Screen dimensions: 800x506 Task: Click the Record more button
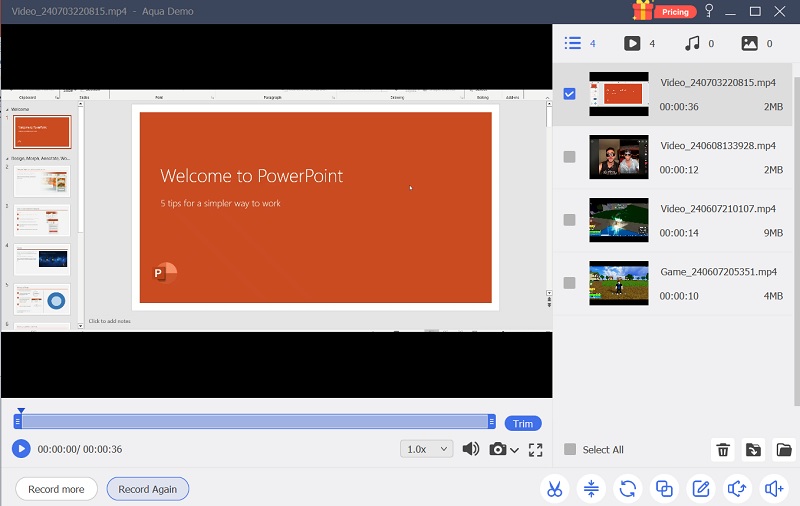(56, 489)
